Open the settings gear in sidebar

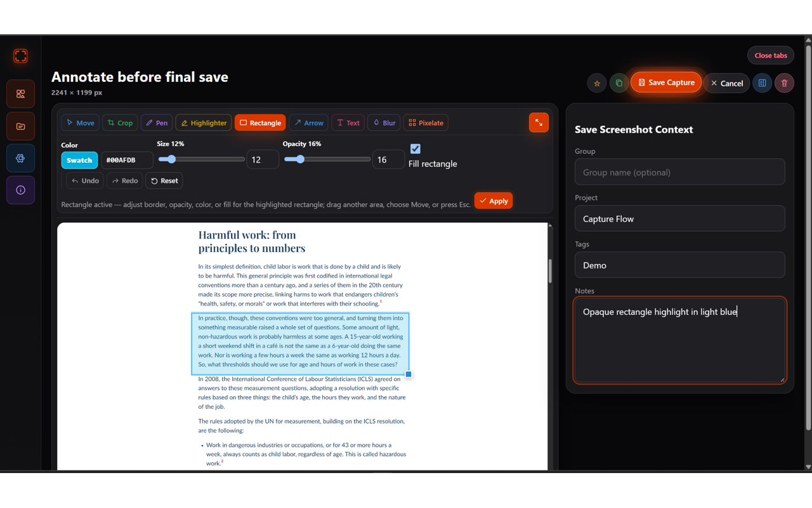(x=20, y=158)
